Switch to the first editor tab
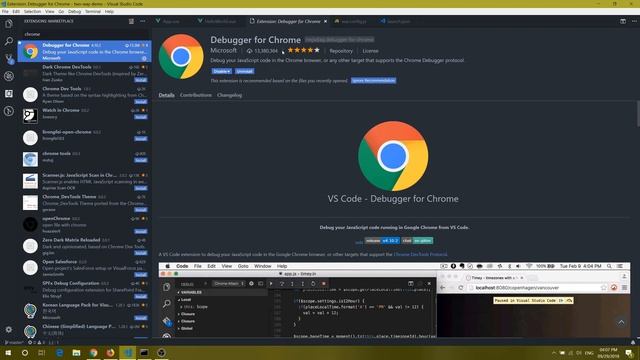Image resolution: width=640 pixels, height=360 pixels. (171, 21)
